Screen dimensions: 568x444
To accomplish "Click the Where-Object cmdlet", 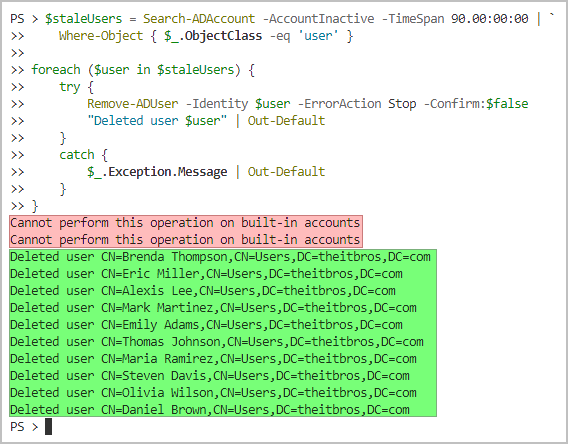I will 101,36.
